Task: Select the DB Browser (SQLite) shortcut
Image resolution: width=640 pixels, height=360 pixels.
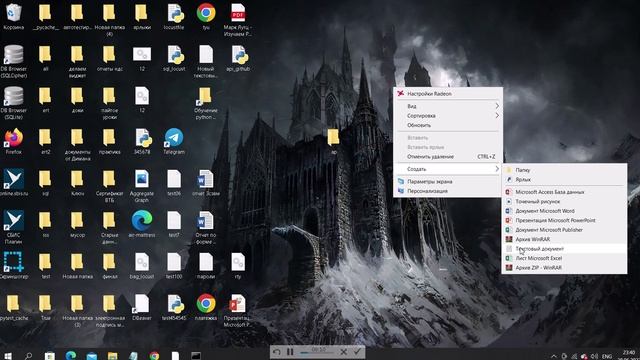Action: [x=13, y=103]
